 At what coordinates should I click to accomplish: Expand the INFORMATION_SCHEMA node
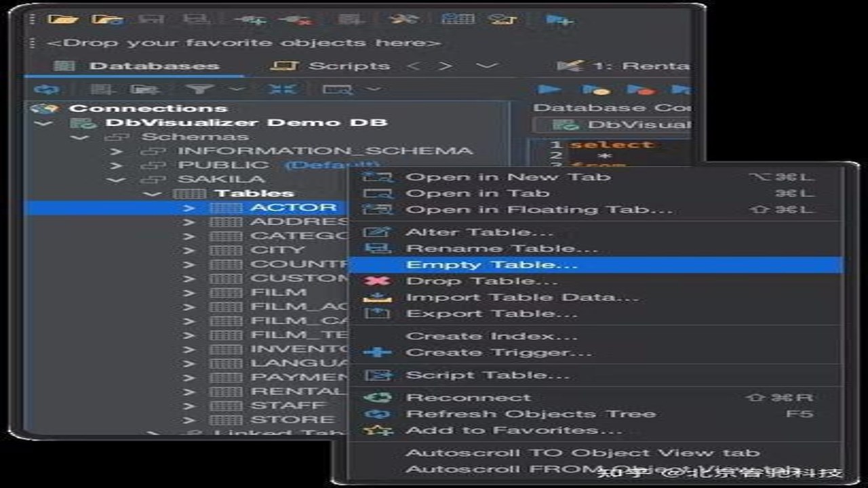(x=117, y=151)
